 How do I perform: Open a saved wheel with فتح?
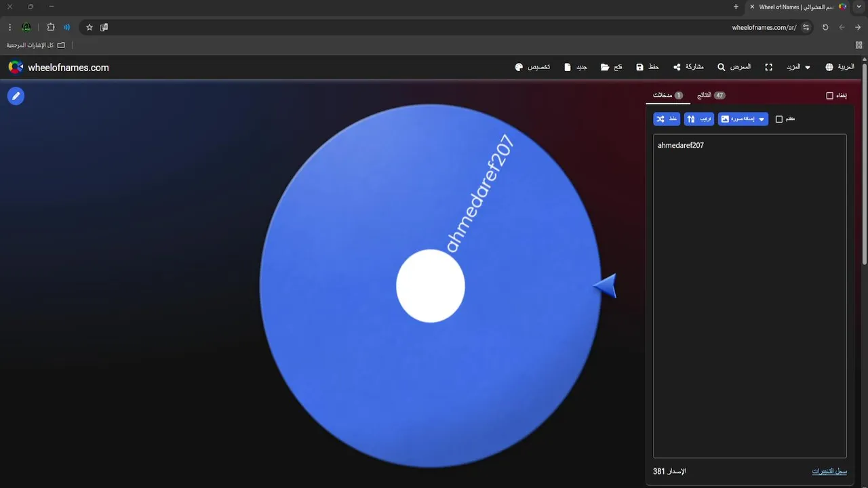(x=612, y=67)
